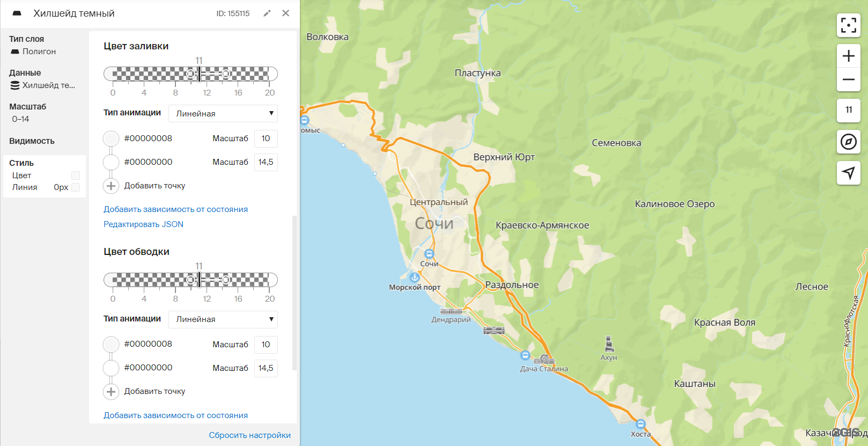Image resolution: width=868 pixels, height=446 pixels.
Task: Click stroke color swatch #00000000
Action: point(111,368)
